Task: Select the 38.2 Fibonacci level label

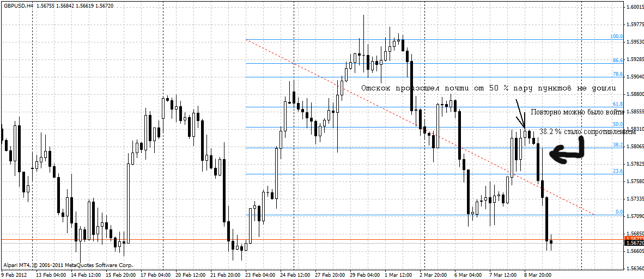Action: pos(618,145)
